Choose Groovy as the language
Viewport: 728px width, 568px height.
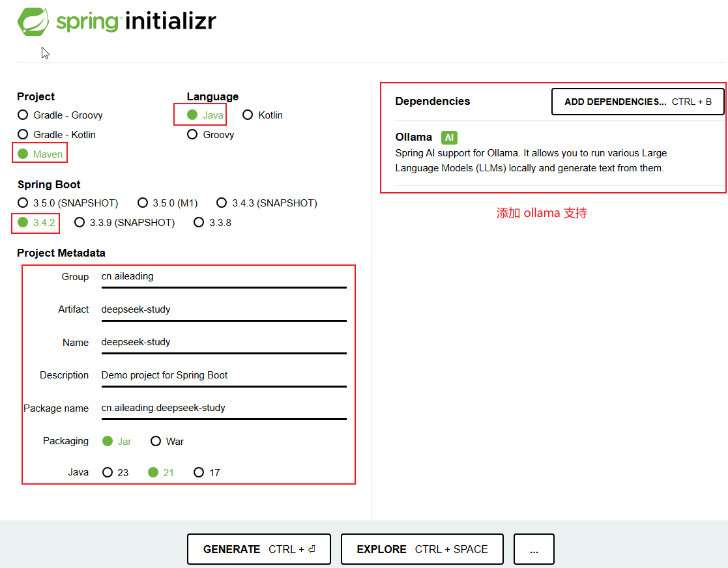coord(211,135)
